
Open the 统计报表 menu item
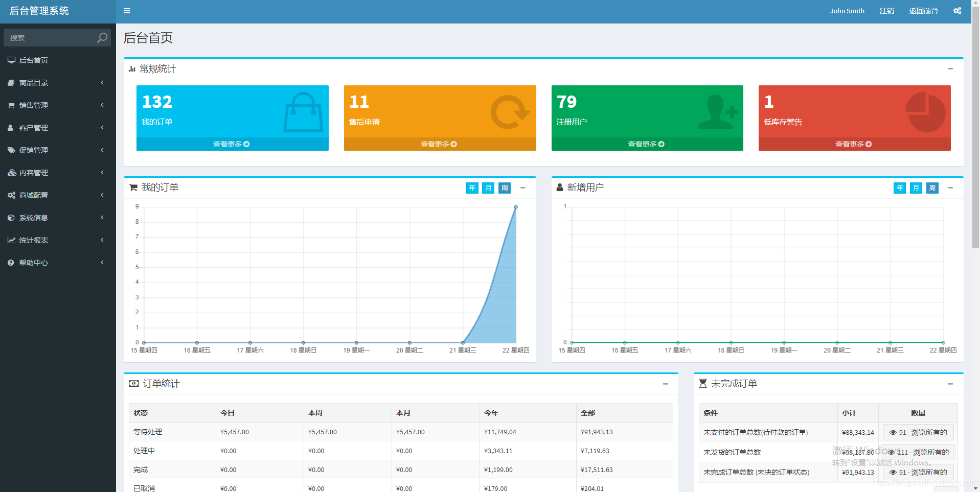point(58,240)
